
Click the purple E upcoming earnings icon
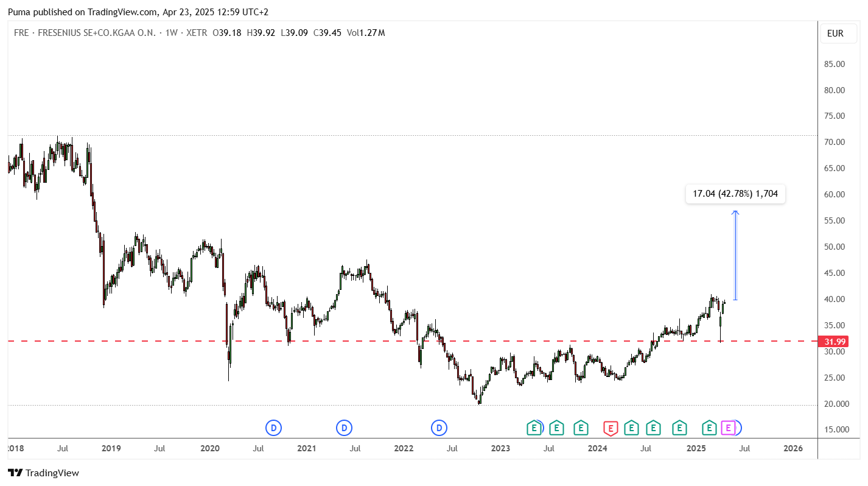[x=728, y=428]
